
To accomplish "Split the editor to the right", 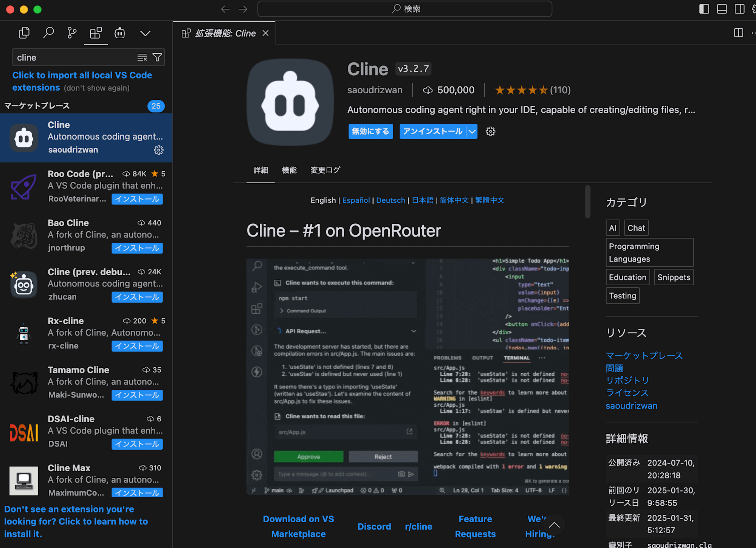I will point(738,33).
